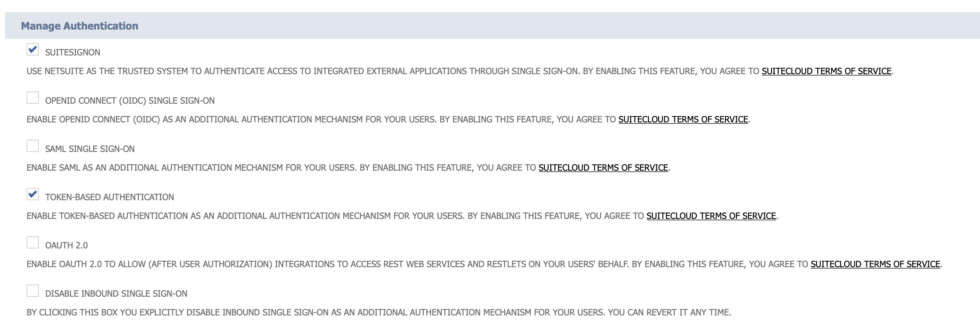980x332 pixels.
Task: Enable the SAML Single Sign-On checkbox
Action: coord(33,146)
